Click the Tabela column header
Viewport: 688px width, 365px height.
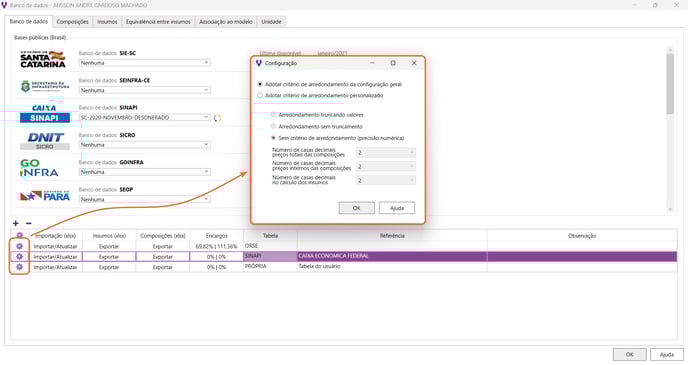point(270,236)
